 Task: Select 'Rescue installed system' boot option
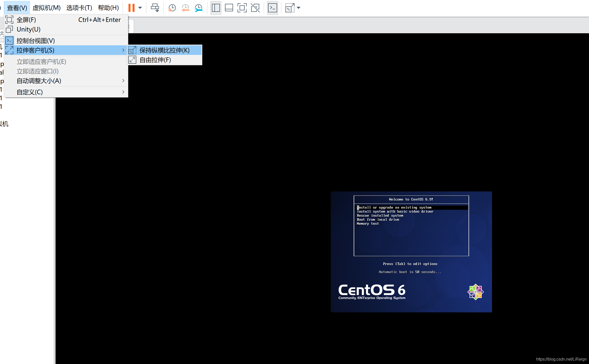(380, 215)
